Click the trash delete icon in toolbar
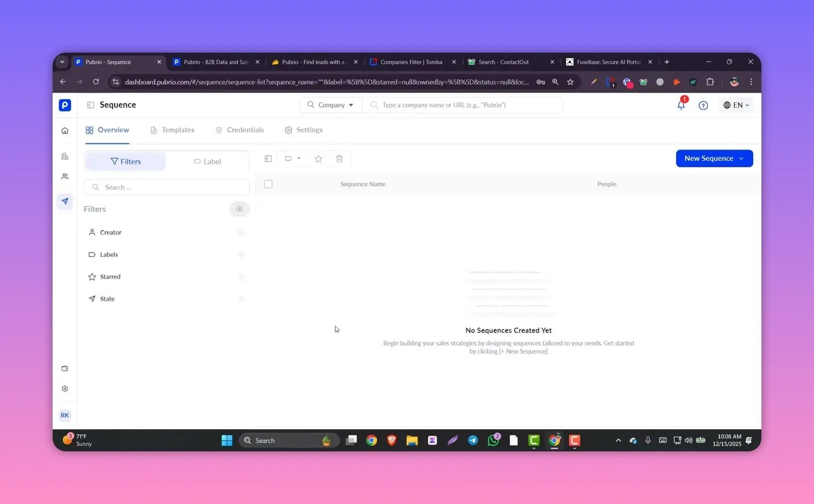 point(339,159)
